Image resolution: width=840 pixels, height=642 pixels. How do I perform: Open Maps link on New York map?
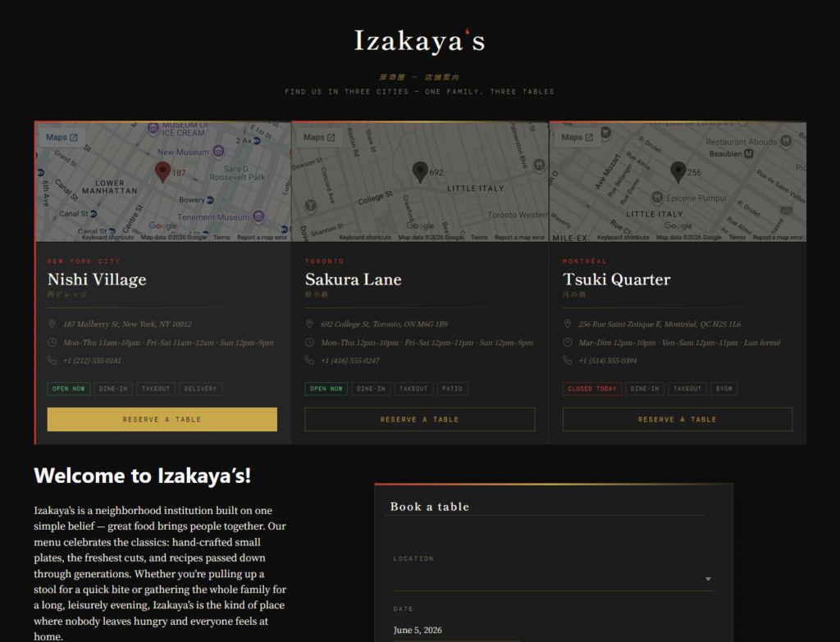pos(62,137)
